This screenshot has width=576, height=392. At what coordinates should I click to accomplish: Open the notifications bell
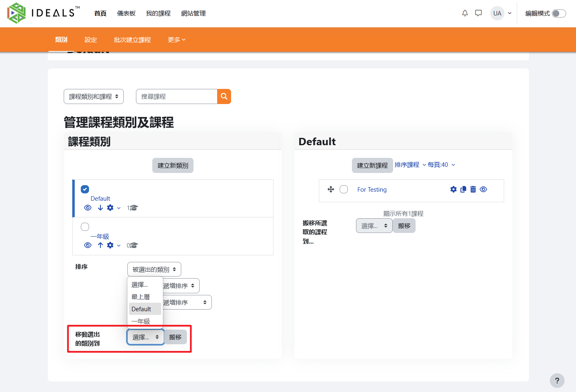click(465, 13)
